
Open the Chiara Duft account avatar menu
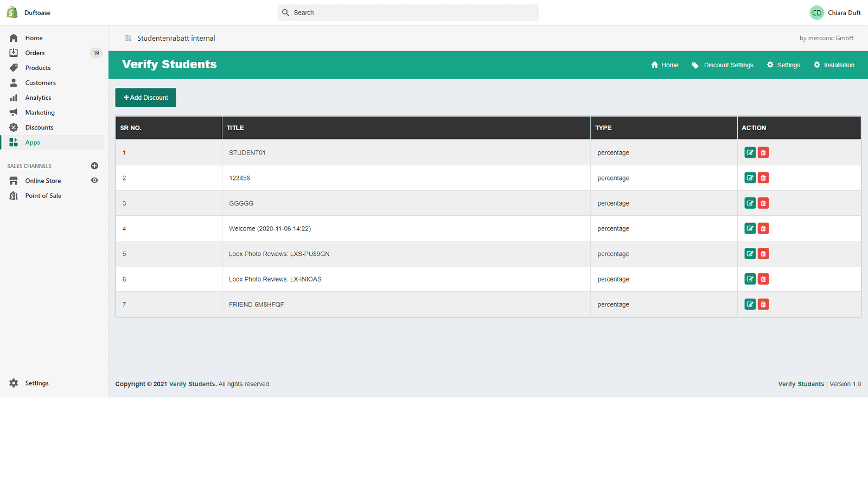(x=816, y=12)
